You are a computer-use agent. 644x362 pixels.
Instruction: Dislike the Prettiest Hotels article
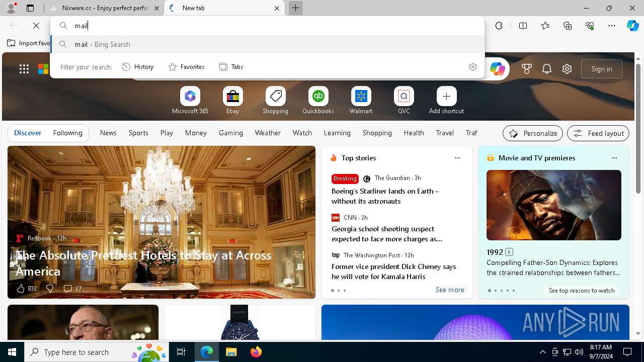(50, 289)
